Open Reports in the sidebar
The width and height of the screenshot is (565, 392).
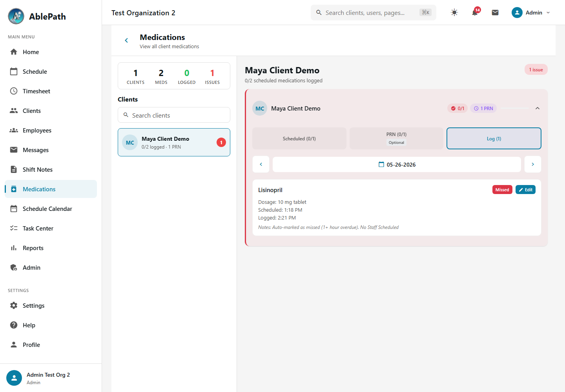pyautogui.click(x=51, y=248)
